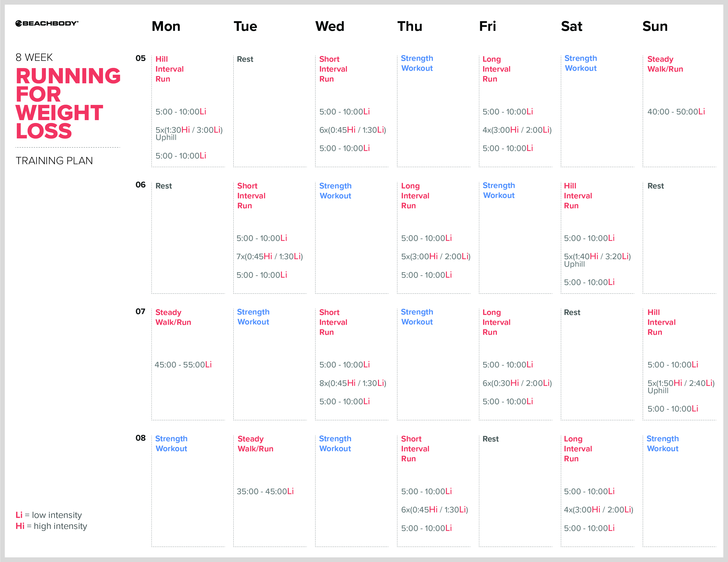Open week 08 Saturday Long Interval Run
Screen dimensions: 728x562
(x=578, y=449)
